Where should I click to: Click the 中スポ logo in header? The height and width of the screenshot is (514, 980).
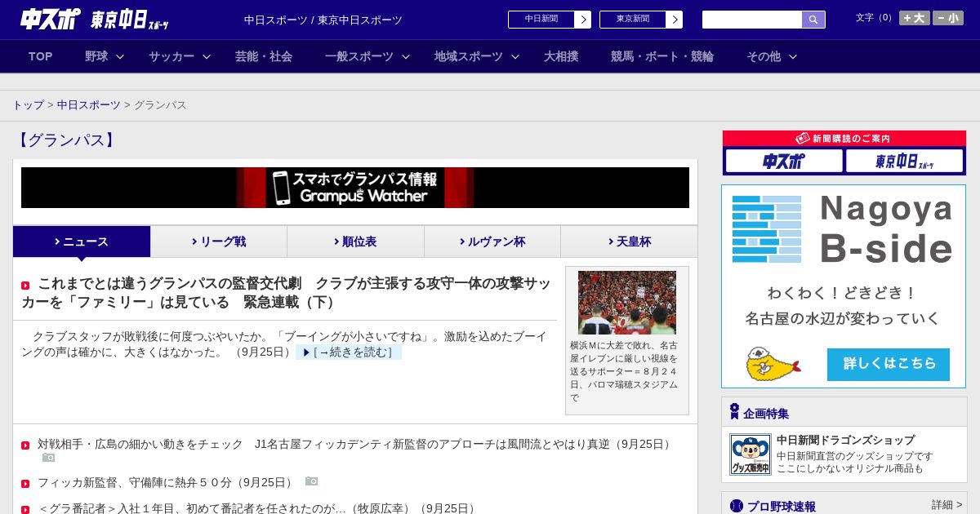coord(51,19)
